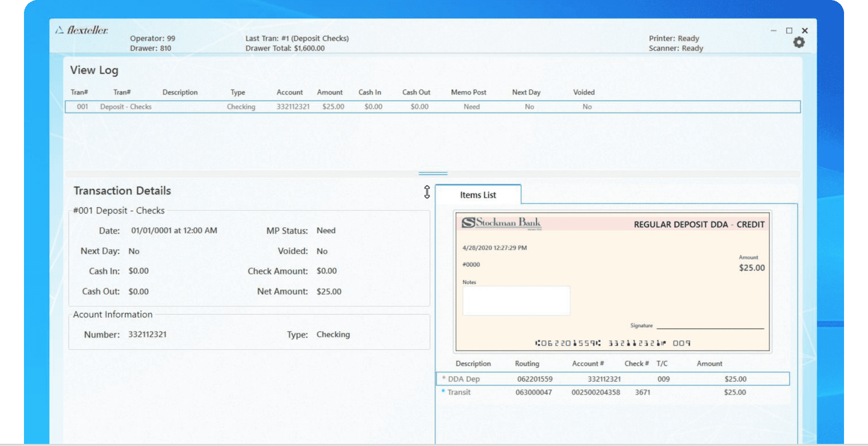Click the Stockman Bank logo on deposit slip
This screenshot has width=868, height=446.
coord(501,223)
